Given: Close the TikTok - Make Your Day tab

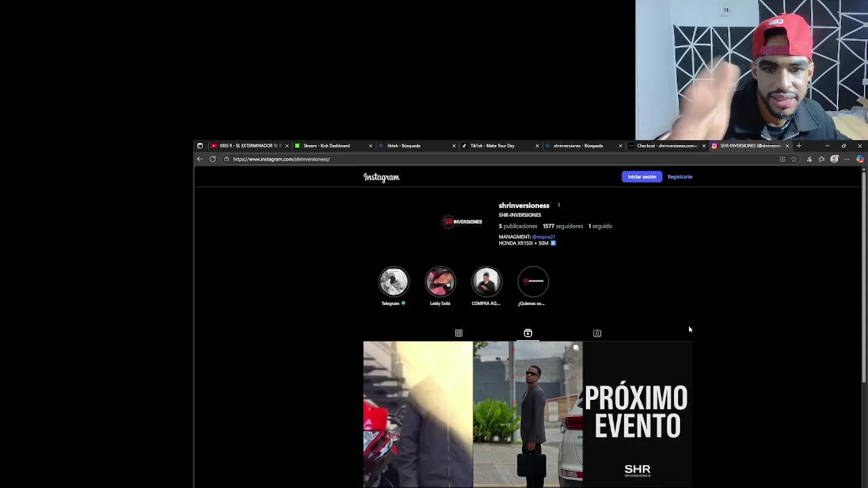Looking at the screenshot, I should (537, 146).
